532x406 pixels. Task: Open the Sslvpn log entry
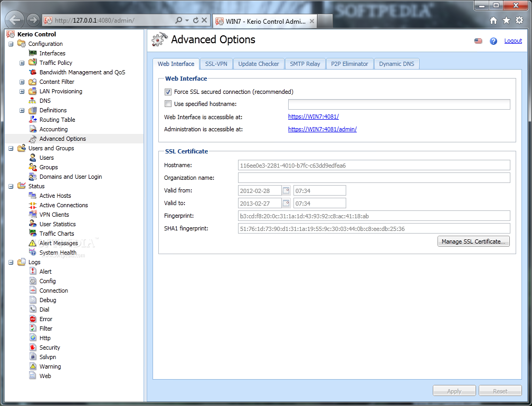48,357
